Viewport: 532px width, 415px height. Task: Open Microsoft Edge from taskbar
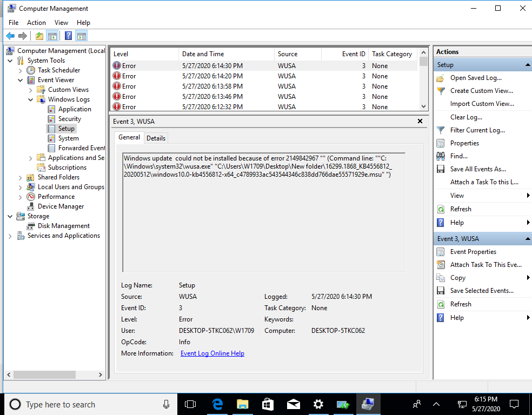[x=217, y=404]
